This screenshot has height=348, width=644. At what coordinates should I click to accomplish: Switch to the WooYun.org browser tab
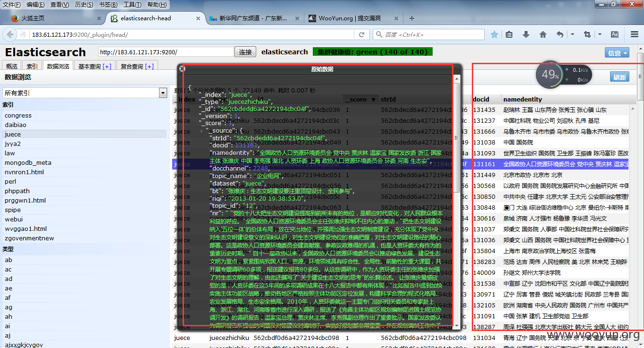point(354,18)
